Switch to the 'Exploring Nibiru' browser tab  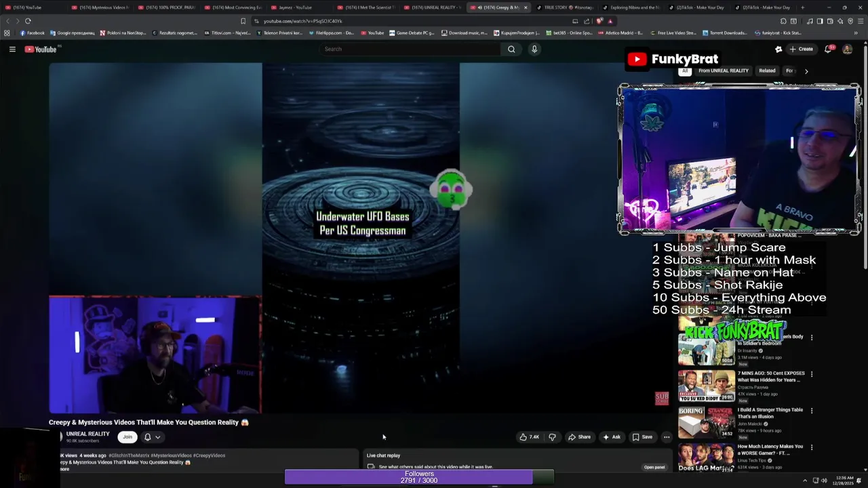pyautogui.click(x=630, y=7)
